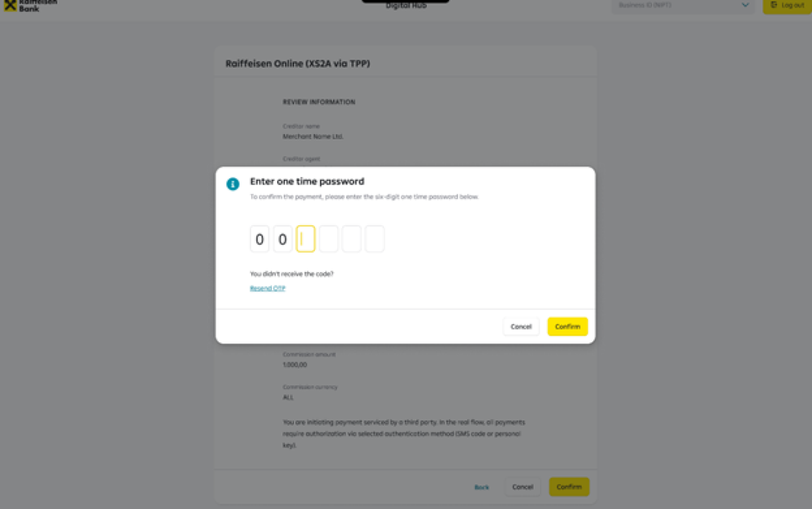
Task: Select the fourth OTP digit box
Action: coord(328,239)
